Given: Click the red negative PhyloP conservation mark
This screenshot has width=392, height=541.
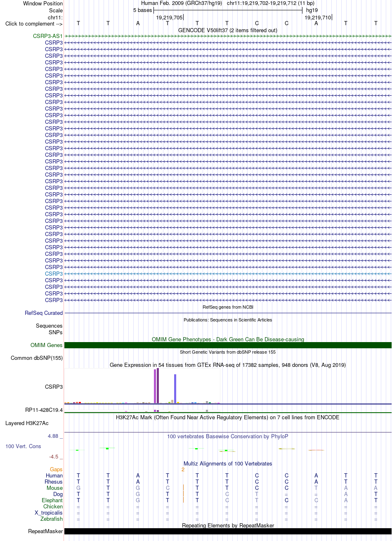Looking at the screenshot, I should (x=316, y=450).
